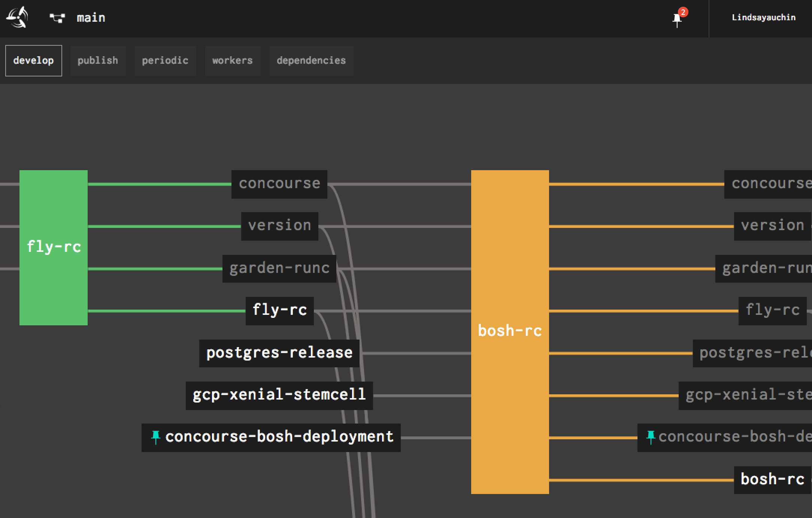Click the pin icon on concourse-bosh-deployment resource
The image size is (812, 518).
(x=155, y=436)
